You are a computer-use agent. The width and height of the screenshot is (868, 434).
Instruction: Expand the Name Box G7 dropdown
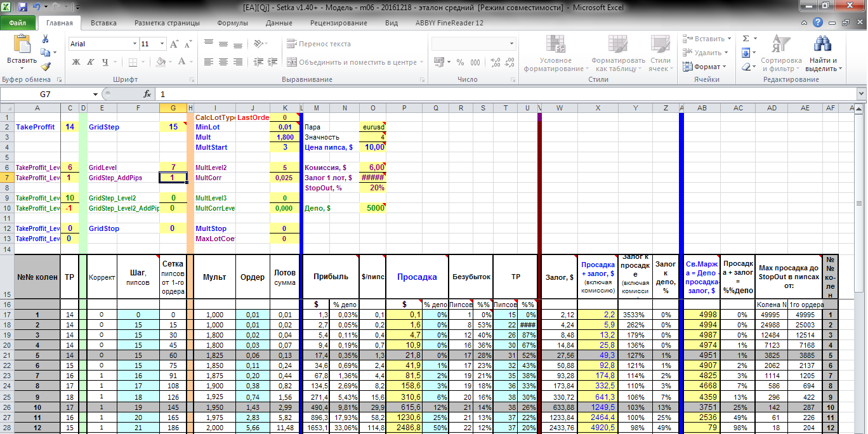(95, 94)
